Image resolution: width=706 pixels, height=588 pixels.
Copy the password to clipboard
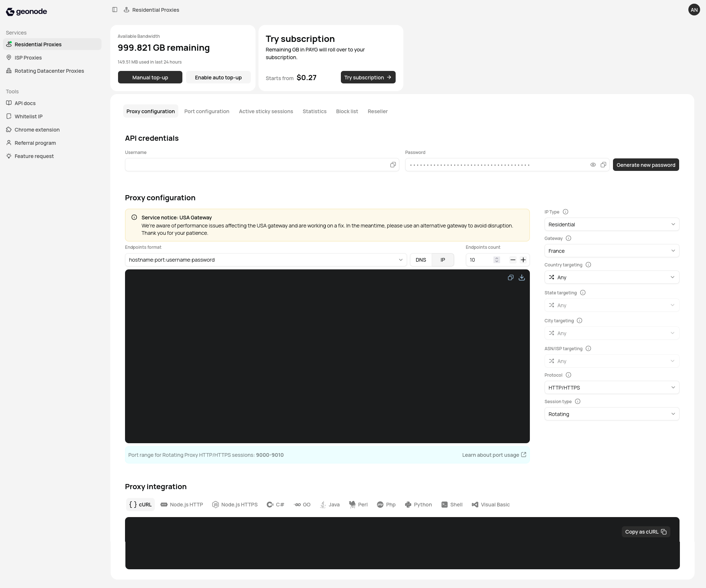tap(603, 165)
